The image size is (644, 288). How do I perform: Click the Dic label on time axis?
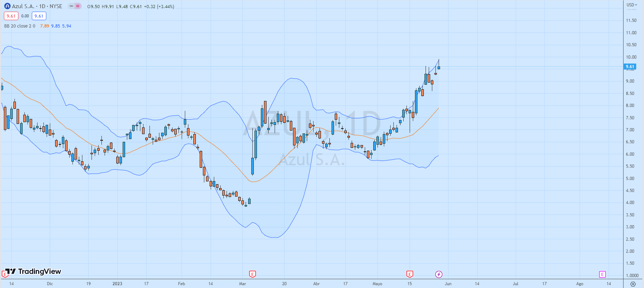(x=50, y=284)
